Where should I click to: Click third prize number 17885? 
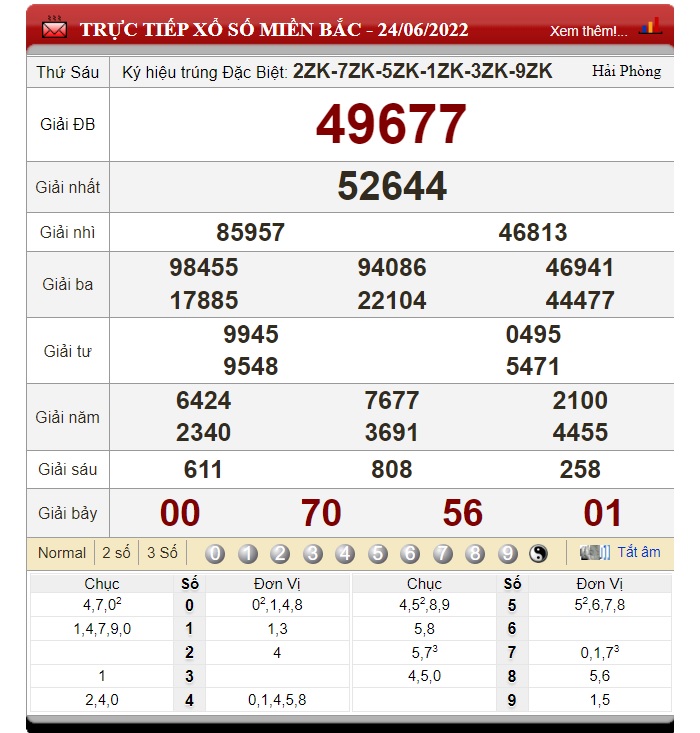click(203, 300)
